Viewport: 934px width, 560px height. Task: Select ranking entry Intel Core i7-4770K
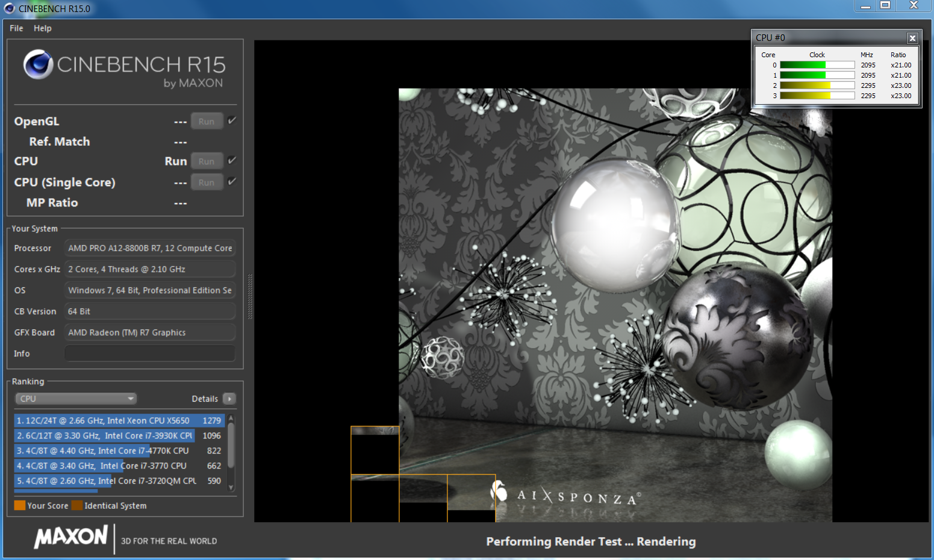119,450
